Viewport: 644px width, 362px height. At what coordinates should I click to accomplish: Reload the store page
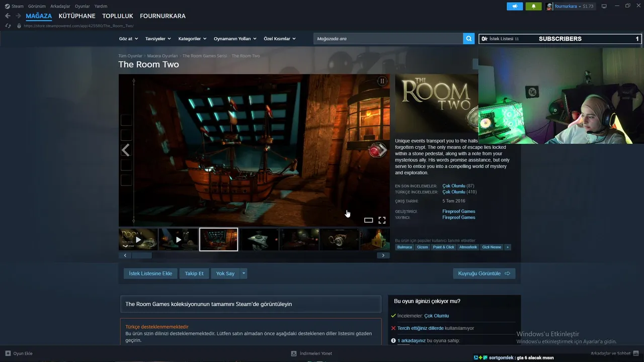coord(8,26)
